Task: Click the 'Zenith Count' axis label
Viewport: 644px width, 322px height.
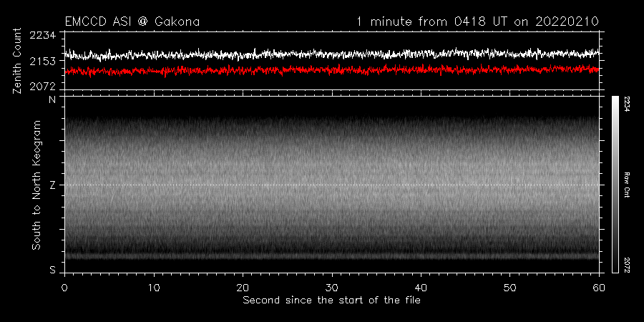Action: click(17, 61)
